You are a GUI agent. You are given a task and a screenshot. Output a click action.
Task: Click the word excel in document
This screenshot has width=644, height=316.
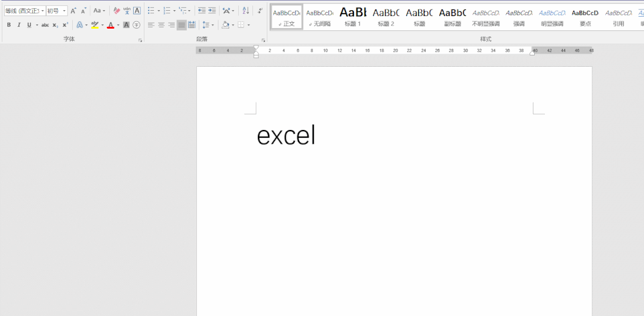coord(286,135)
